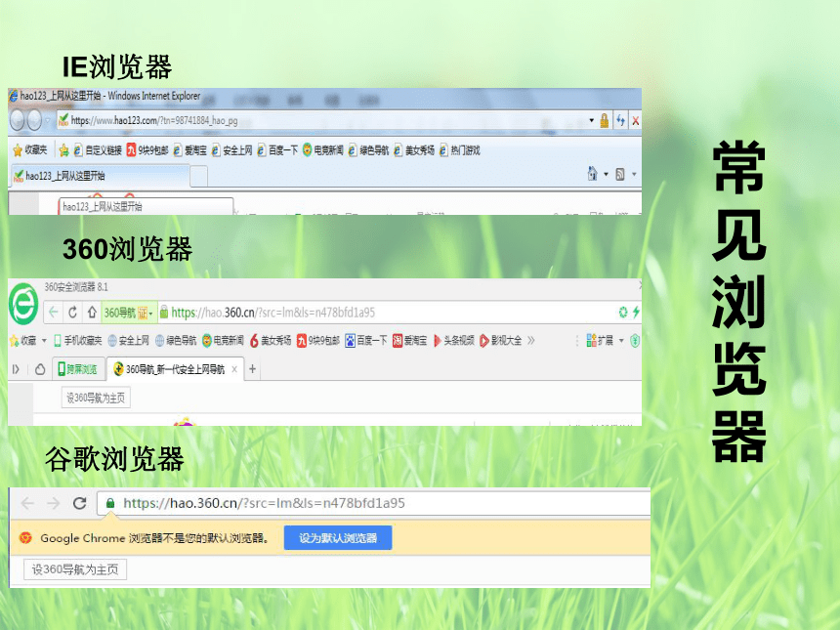The height and width of the screenshot is (630, 840).
Task: Toggle the 360 sidebar panel icon
Action: tap(16, 369)
